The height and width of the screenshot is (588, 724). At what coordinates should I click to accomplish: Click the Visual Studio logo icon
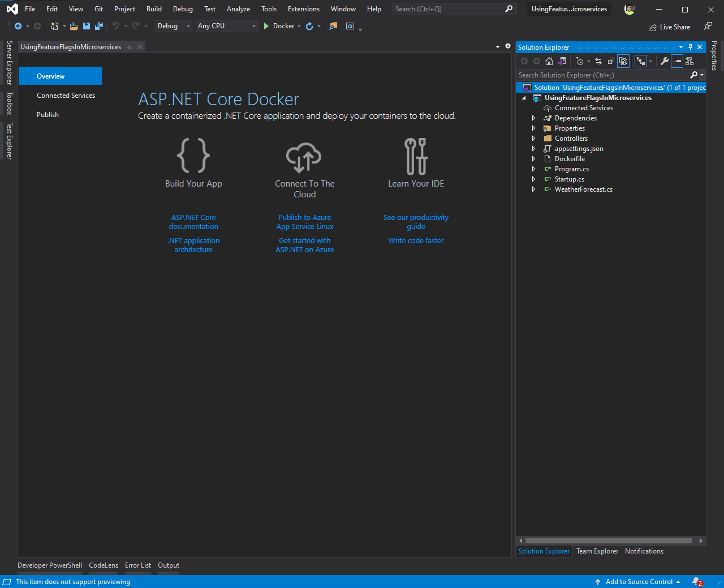[x=12, y=9]
